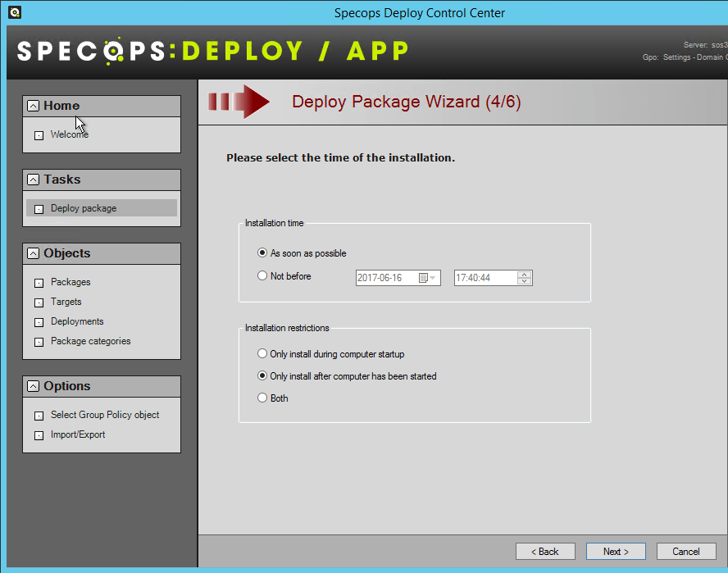Decrease the time with the down spinner
728x573 pixels.
click(x=524, y=281)
